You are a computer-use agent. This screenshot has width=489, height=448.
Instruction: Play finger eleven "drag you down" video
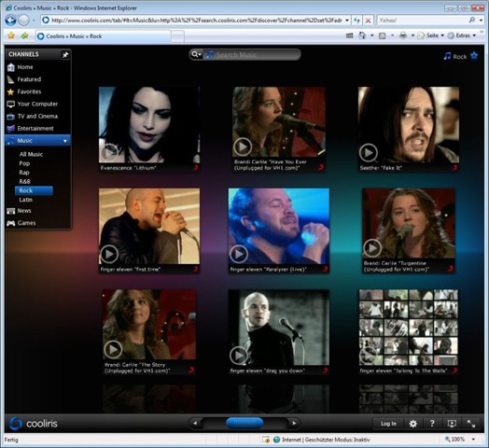coord(239,356)
